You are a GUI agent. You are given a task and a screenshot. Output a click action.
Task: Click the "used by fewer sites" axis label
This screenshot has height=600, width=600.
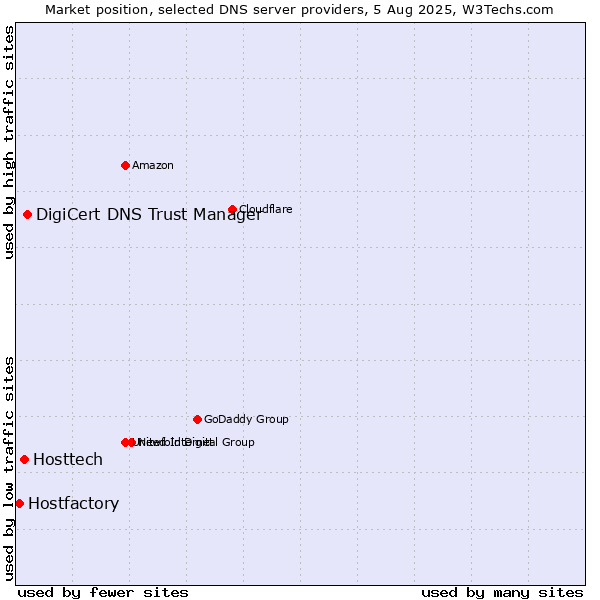(103, 593)
